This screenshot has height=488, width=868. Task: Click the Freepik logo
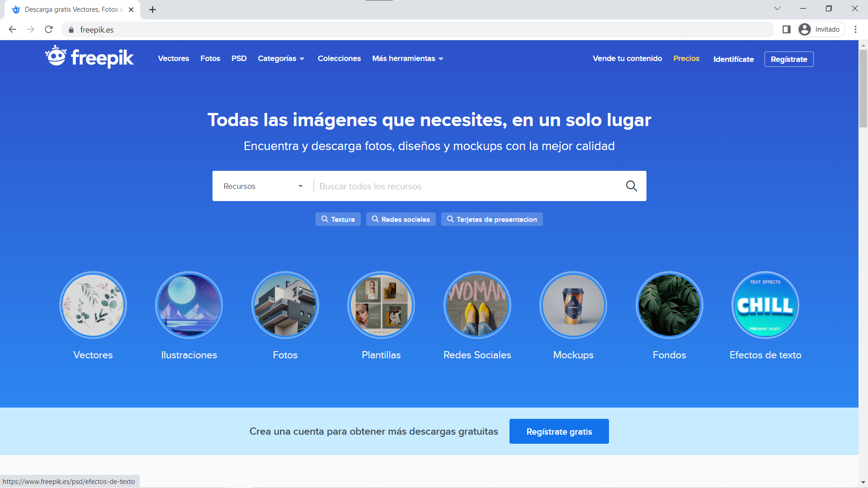click(x=89, y=57)
